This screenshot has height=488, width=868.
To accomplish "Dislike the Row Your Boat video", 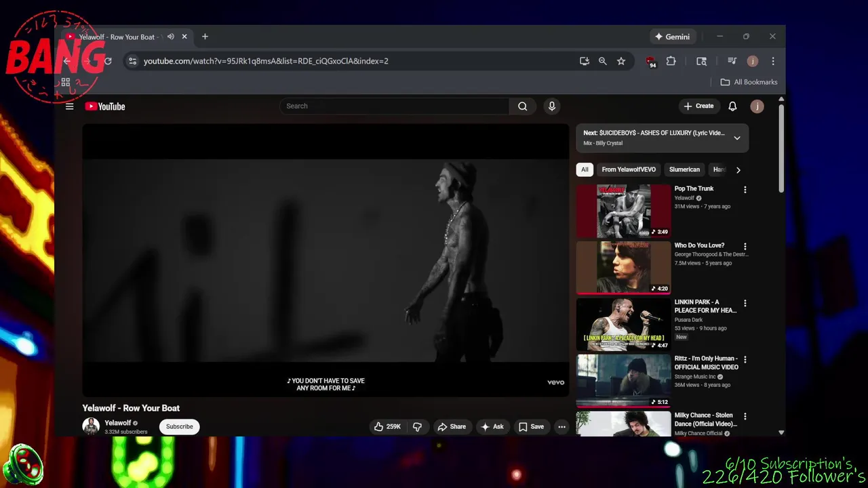I will pos(417,427).
